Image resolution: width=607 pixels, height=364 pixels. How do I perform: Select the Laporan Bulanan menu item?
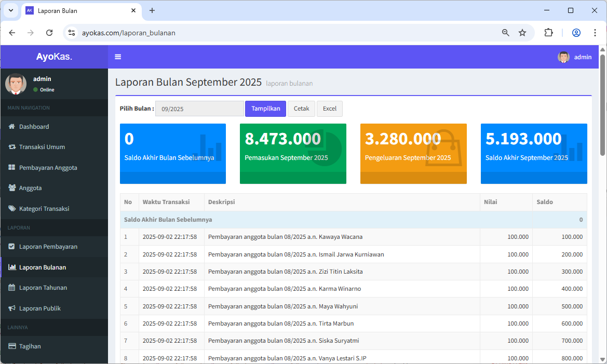point(42,267)
